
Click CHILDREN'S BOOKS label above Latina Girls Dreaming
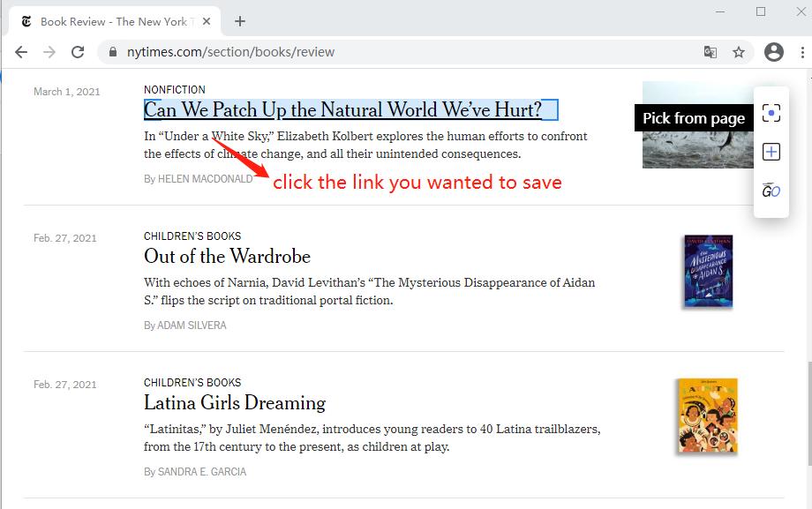point(192,383)
